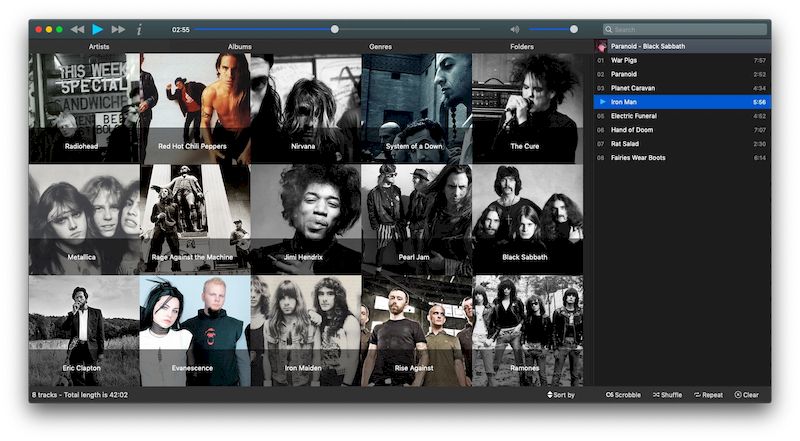
Task: Click the War Pigs duration 7:57
Action: pos(760,60)
